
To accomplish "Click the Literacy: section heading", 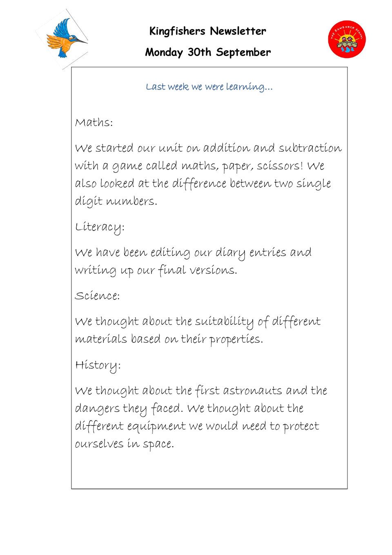I will pos(100,227).
